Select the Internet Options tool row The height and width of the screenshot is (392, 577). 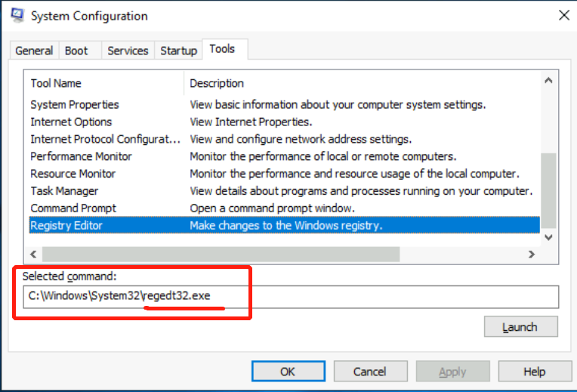(x=71, y=122)
